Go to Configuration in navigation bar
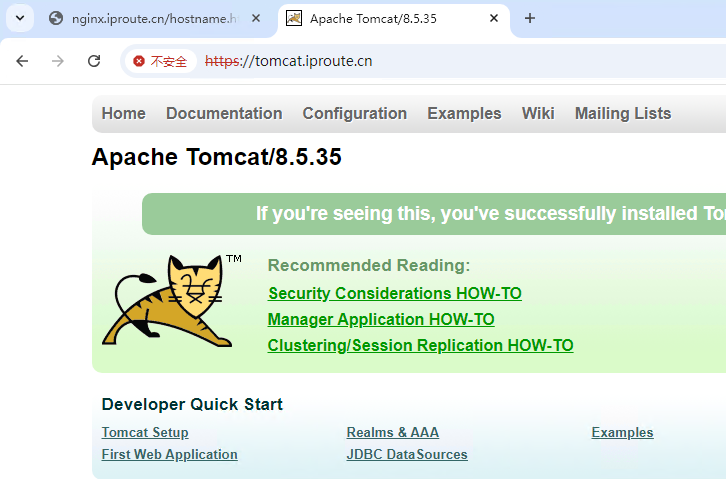This screenshot has width=726, height=479. (x=354, y=113)
